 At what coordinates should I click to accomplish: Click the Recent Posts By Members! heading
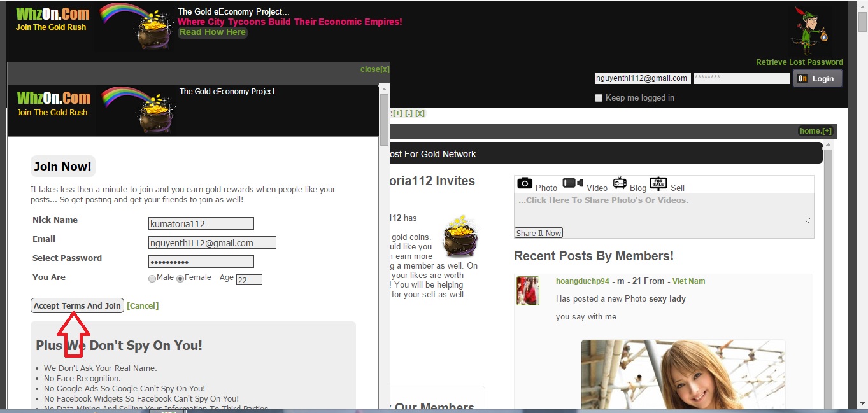click(594, 256)
